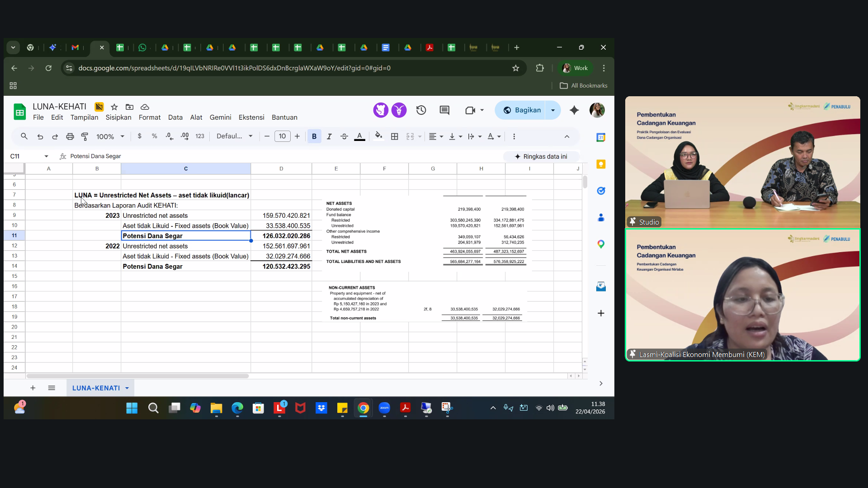
Task: Open search the menus magnifier
Action: 24,136
